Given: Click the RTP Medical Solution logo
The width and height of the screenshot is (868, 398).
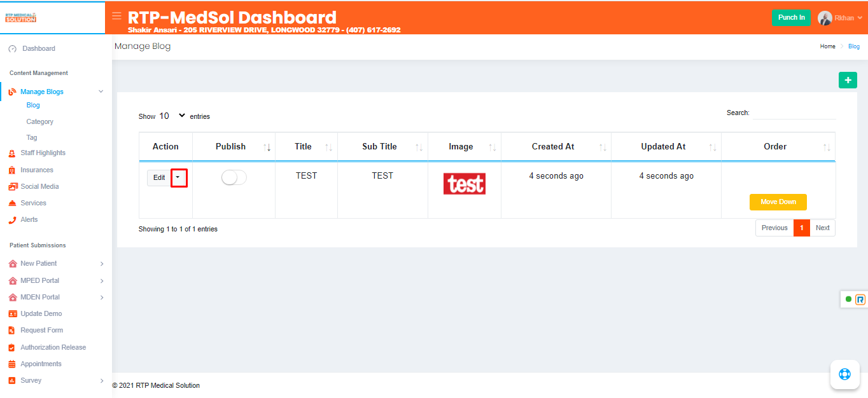Looking at the screenshot, I should [20, 18].
